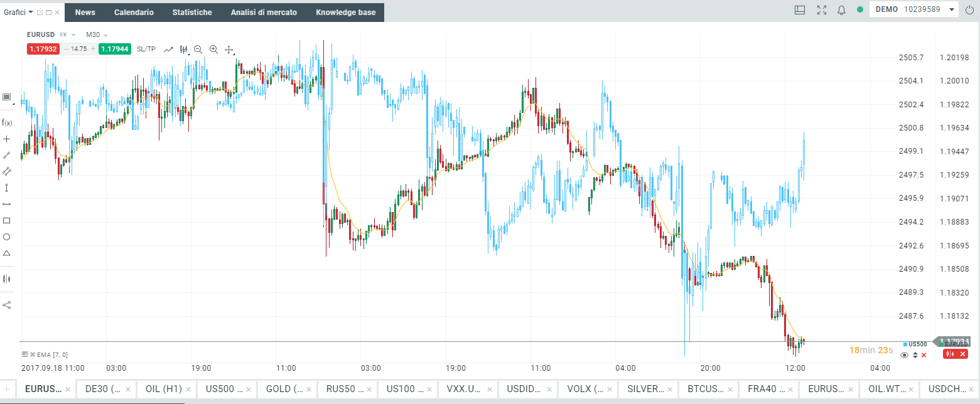Toggle the workspace layout panel icon
This screenshot has width=980, height=404.
(800, 10)
